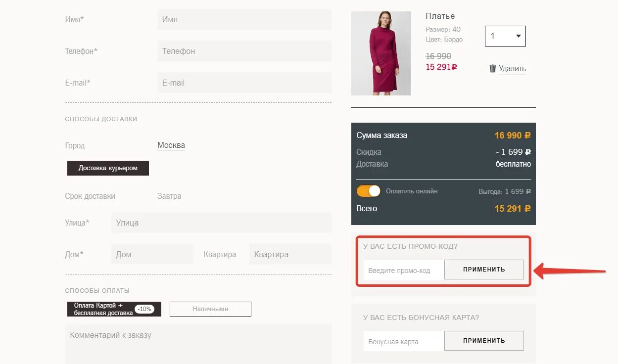Image resolution: width=618 pixels, height=364 pixels.
Task: Apply the promo code with Применить
Action: 484,270
